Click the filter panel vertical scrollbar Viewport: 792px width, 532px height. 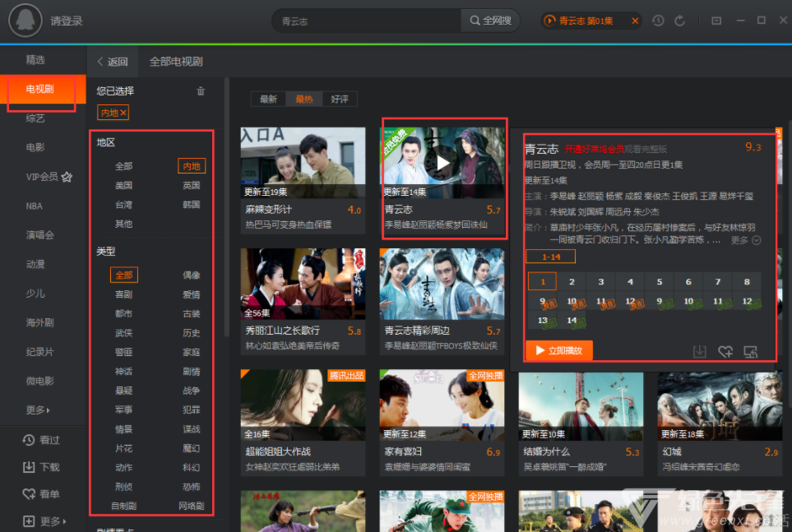(x=227, y=207)
